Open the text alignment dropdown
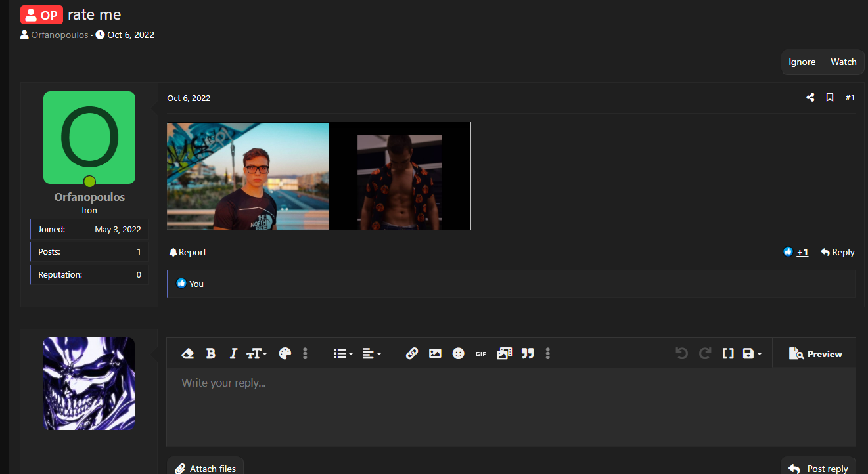 coord(371,354)
